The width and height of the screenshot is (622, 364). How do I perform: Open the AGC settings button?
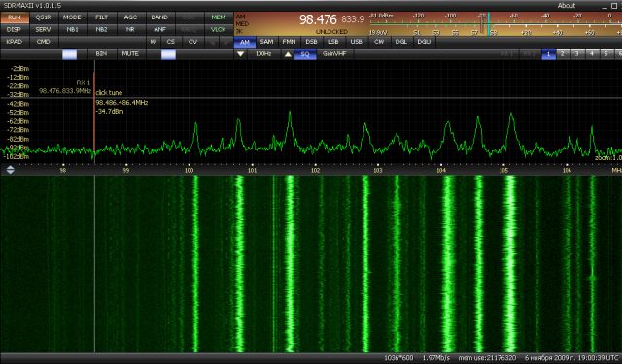click(x=131, y=17)
